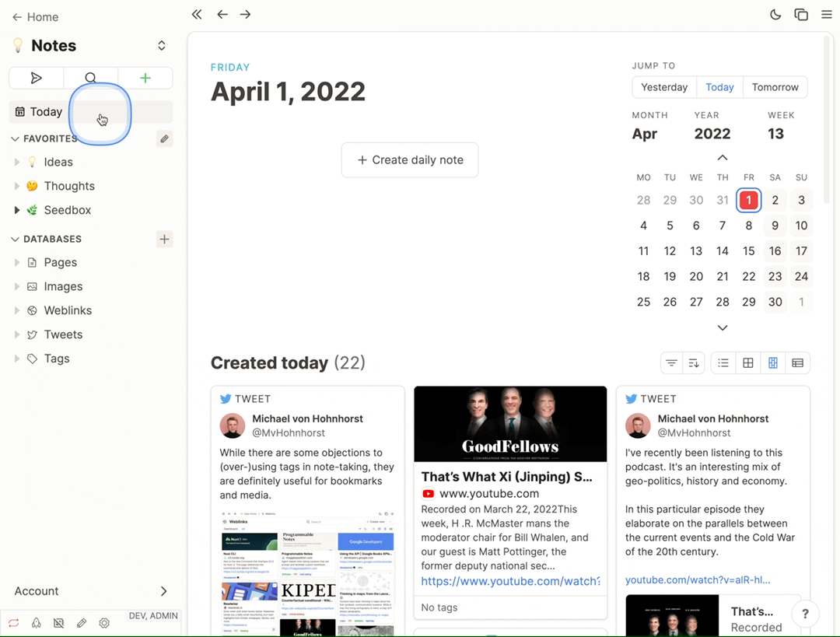Open the filter options icon
Image resolution: width=840 pixels, height=637 pixels.
click(671, 363)
